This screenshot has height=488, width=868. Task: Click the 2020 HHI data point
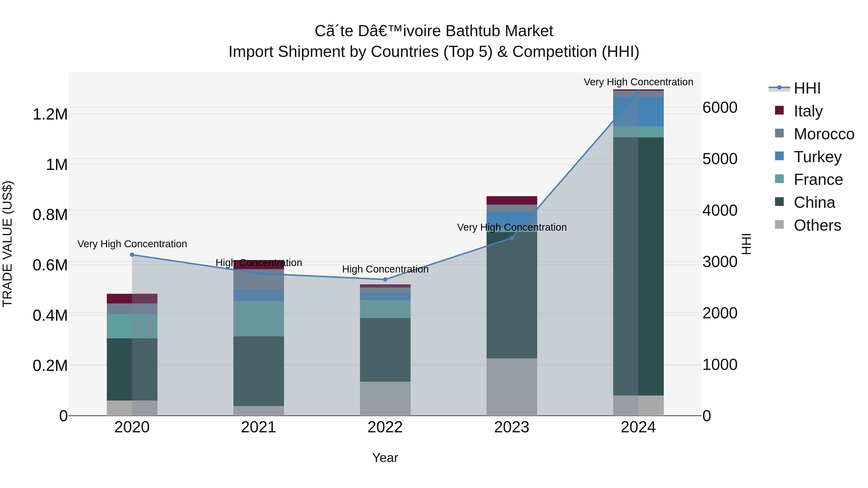coord(132,255)
